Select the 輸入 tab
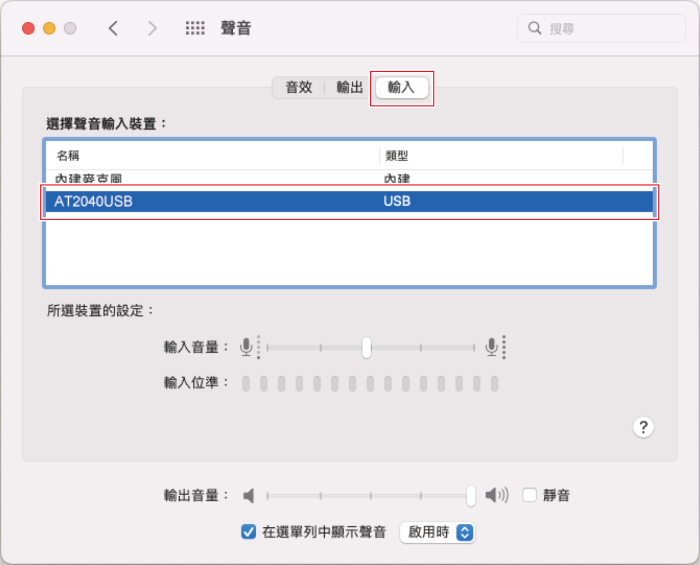The image size is (700, 565). [401, 88]
